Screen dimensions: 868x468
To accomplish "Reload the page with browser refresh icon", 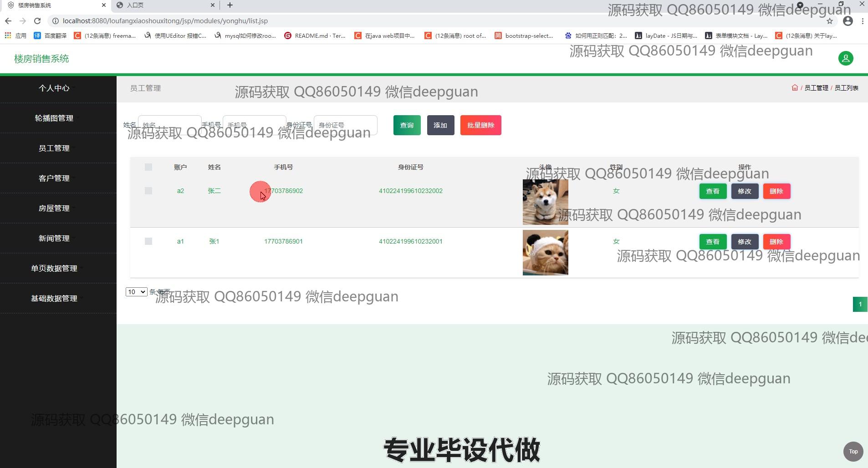I will pos(37,21).
